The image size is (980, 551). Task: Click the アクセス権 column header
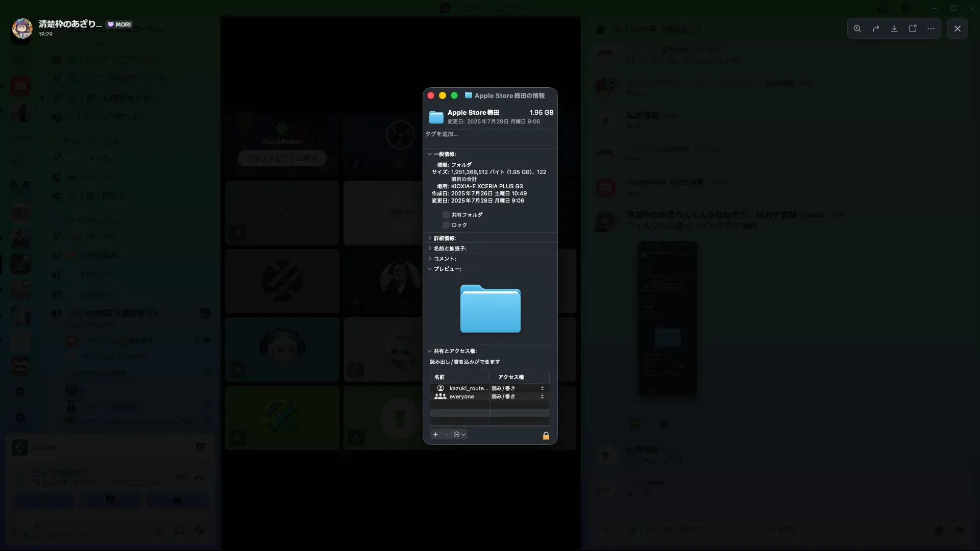(511, 377)
